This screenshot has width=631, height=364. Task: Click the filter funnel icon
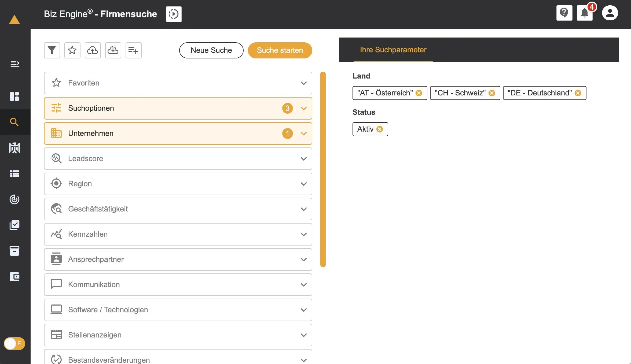52,50
